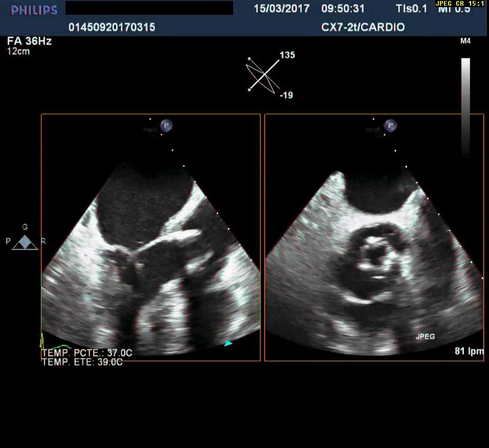
Task: Click the exam ID 01450920170315
Action: (x=112, y=27)
